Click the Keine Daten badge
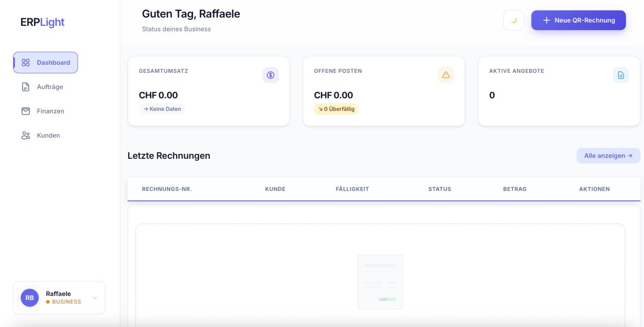Viewport: 644px width, 327px height. [x=162, y=109]
